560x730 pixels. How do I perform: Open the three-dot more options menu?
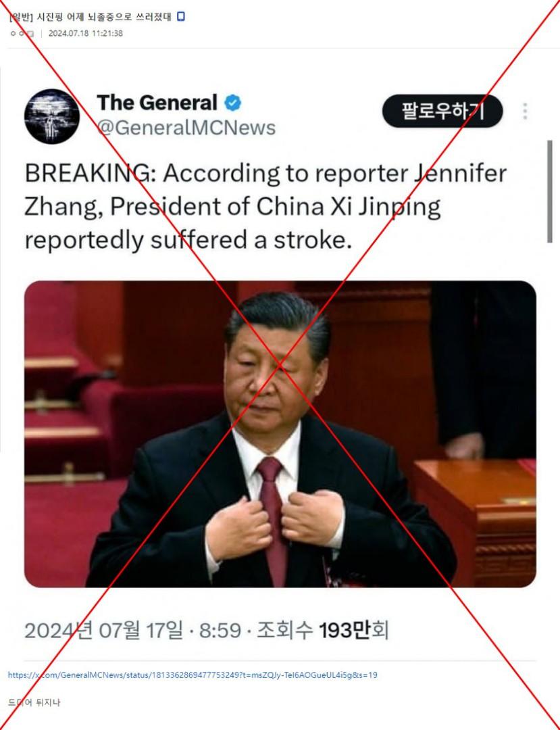pos(525,112)
